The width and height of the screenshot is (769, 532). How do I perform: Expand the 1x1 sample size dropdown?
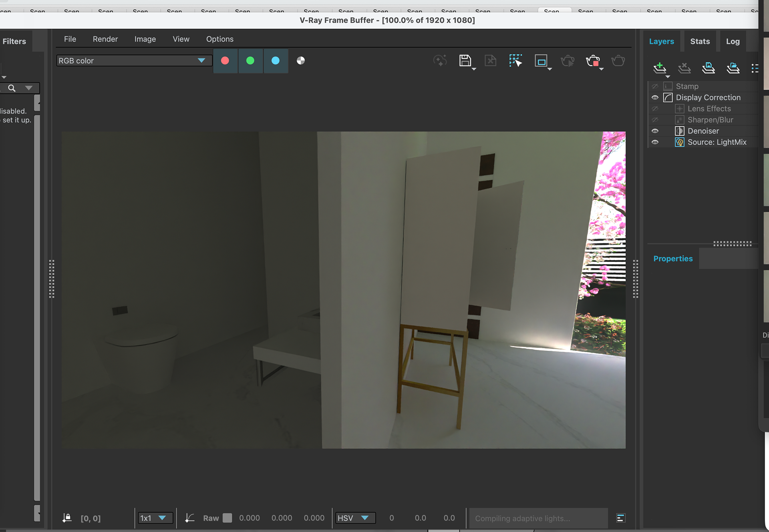(155, 518)
